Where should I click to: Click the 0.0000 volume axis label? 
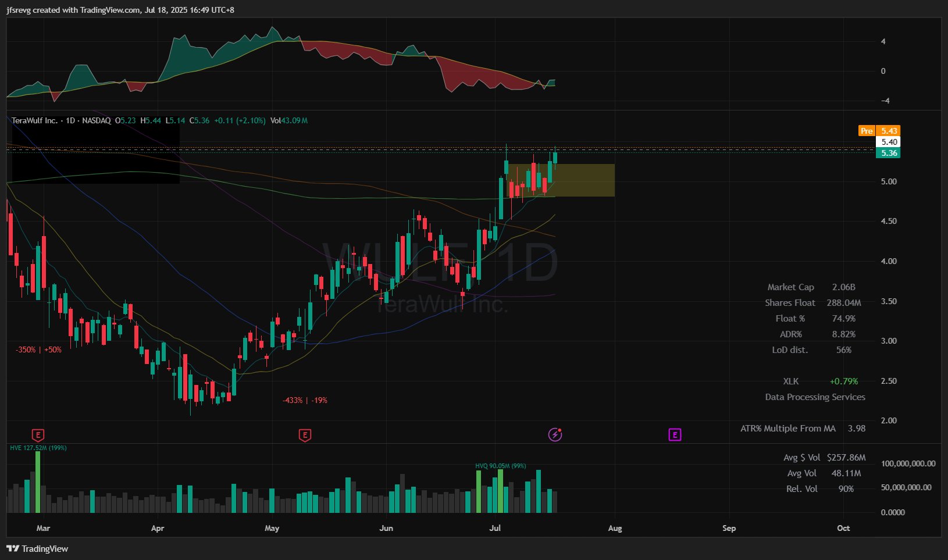[893, 512]
